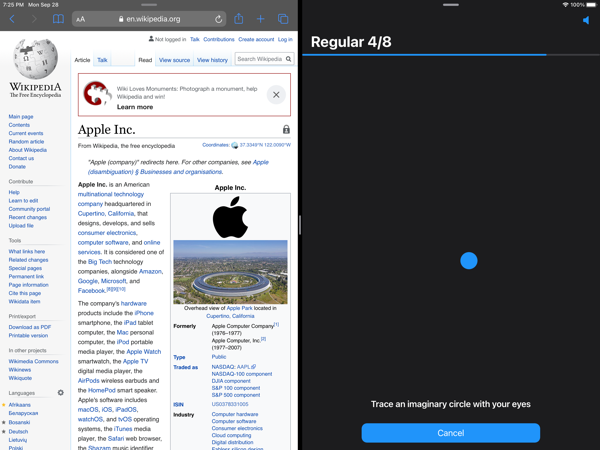
Task: Tap the blue tracking dot
Action: [469, 261]
